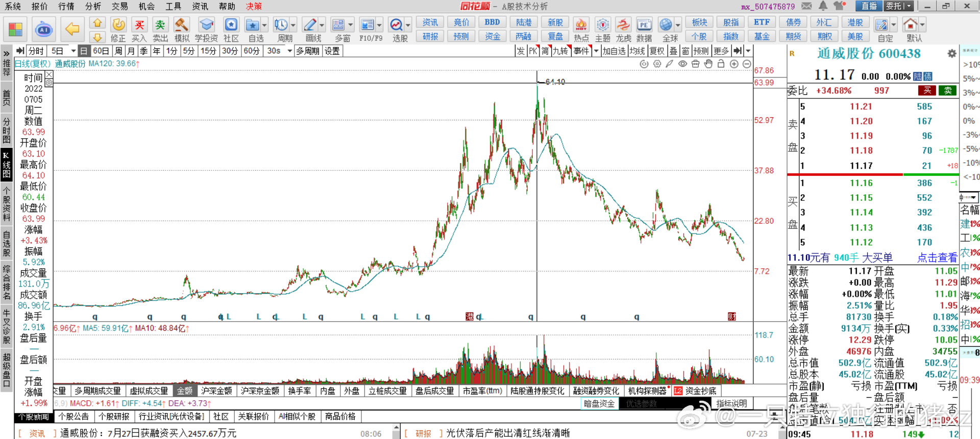This screenshot has height=439, width=980.
Task: Open the 社区 community icon
Action: 231,30
